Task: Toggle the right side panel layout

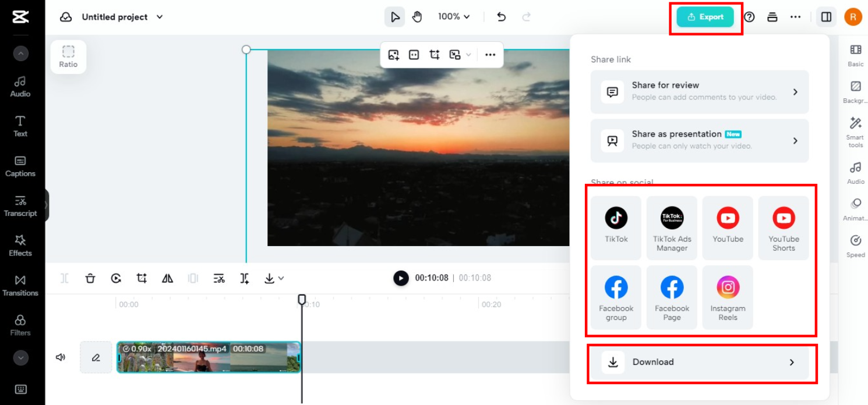Action: click(826, 17)
